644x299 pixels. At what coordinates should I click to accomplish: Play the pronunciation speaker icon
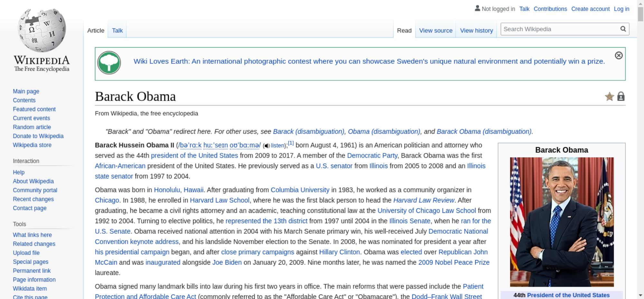click(267, 146)
